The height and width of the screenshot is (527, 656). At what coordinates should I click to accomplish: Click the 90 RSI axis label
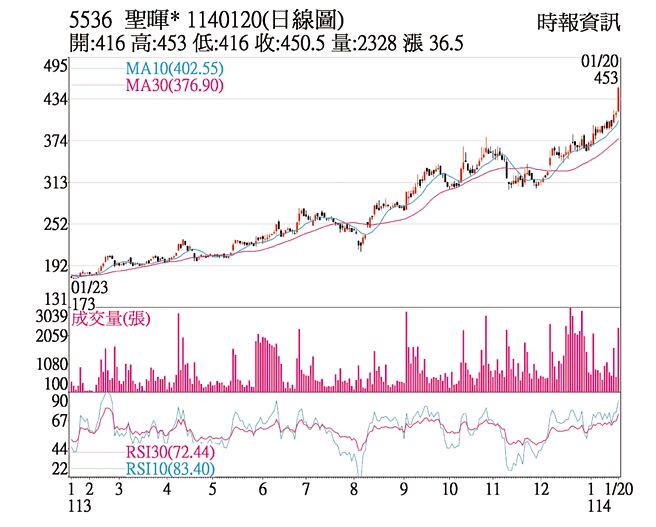(59, 401)
